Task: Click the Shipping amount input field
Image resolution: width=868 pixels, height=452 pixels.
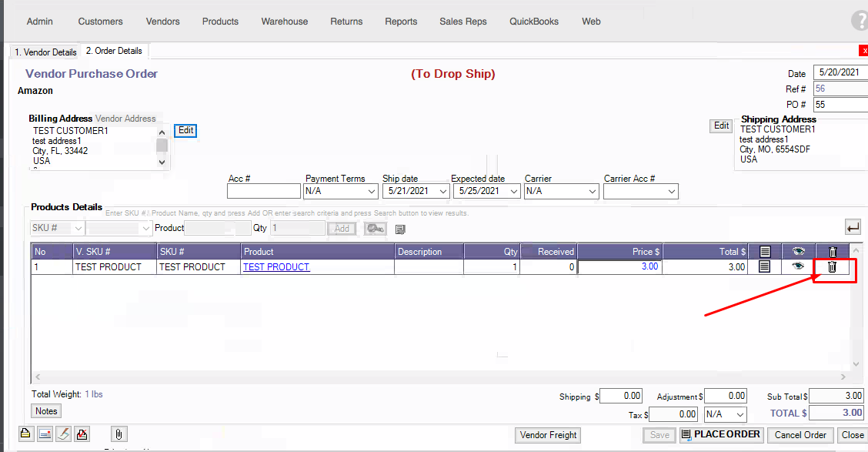Action: click(x=621, y=396)
